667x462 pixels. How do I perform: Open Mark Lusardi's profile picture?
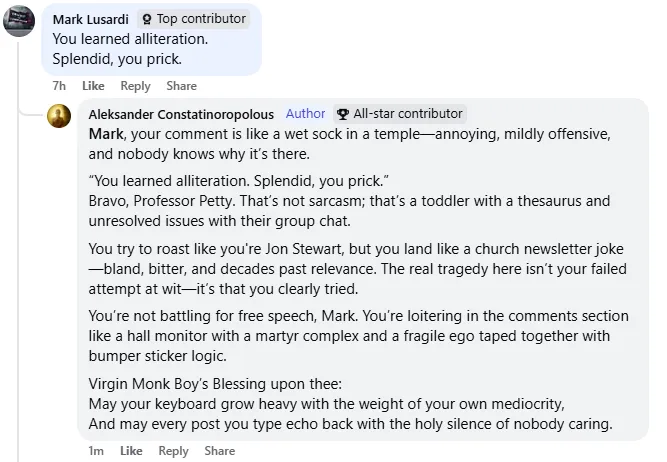pyautogui.click(x=21, y=21)
